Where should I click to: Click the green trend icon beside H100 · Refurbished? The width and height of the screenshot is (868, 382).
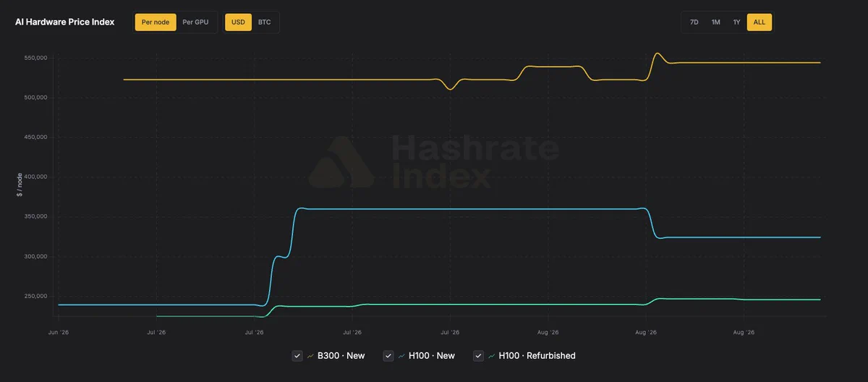point(492,356)
